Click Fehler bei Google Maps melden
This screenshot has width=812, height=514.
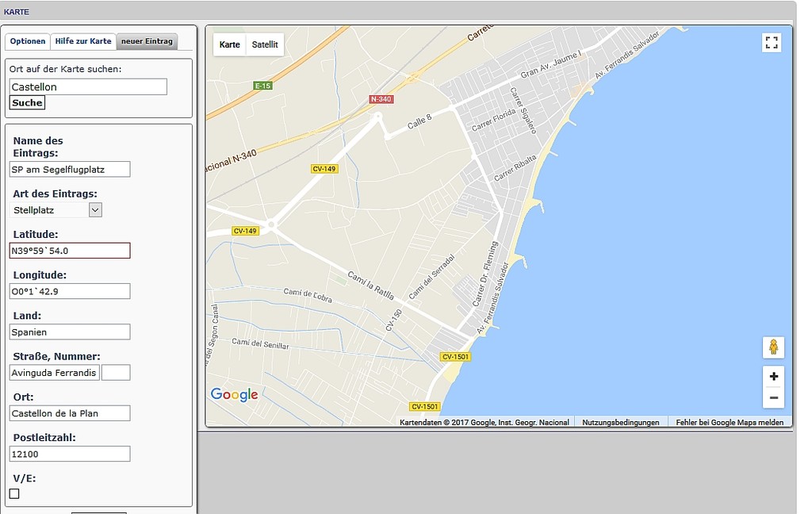click(x=730, y=422)
